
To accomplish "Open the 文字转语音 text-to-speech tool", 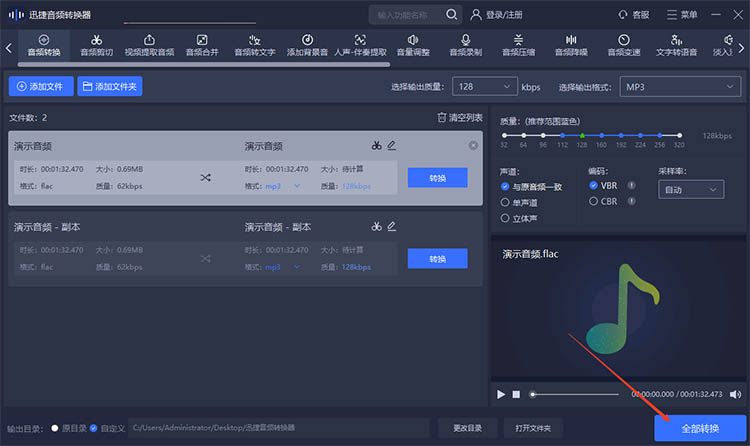I will tap(676, 45).
